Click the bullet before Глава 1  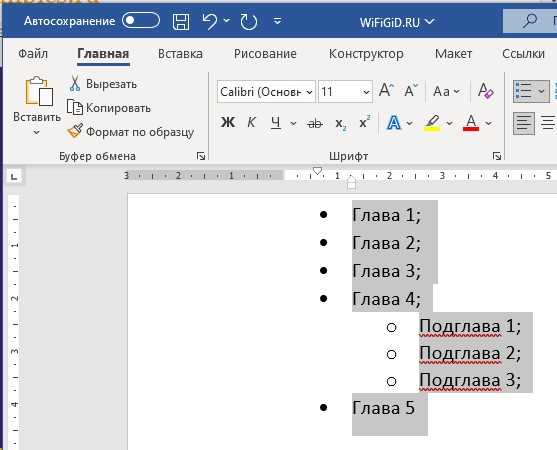323,215
